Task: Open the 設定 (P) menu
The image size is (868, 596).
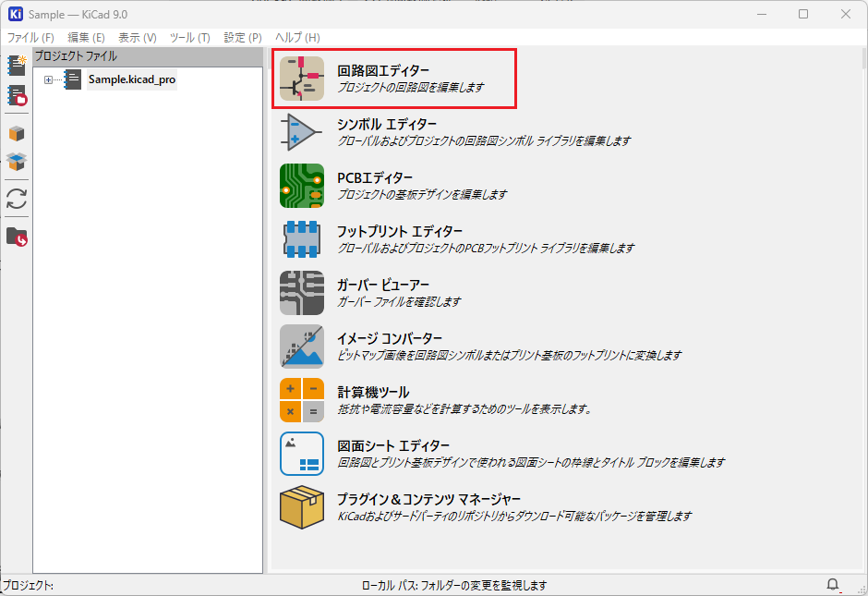Action: click(243, 37)
